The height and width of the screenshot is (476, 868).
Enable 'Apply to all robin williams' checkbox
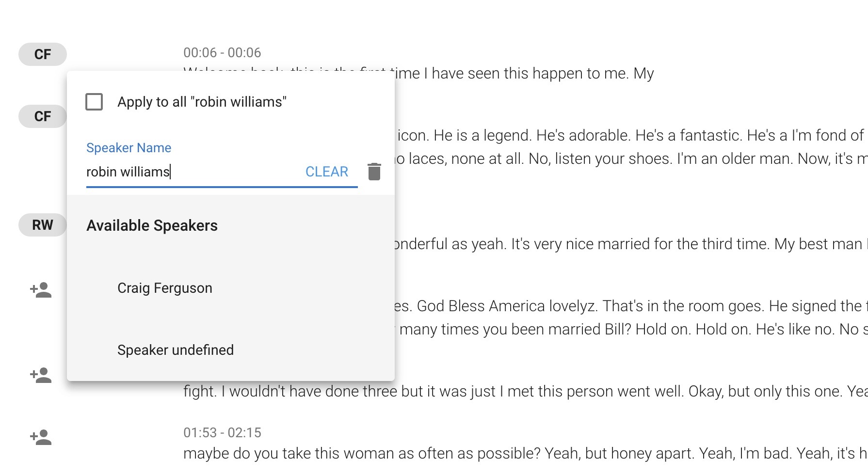click(94, 102)
